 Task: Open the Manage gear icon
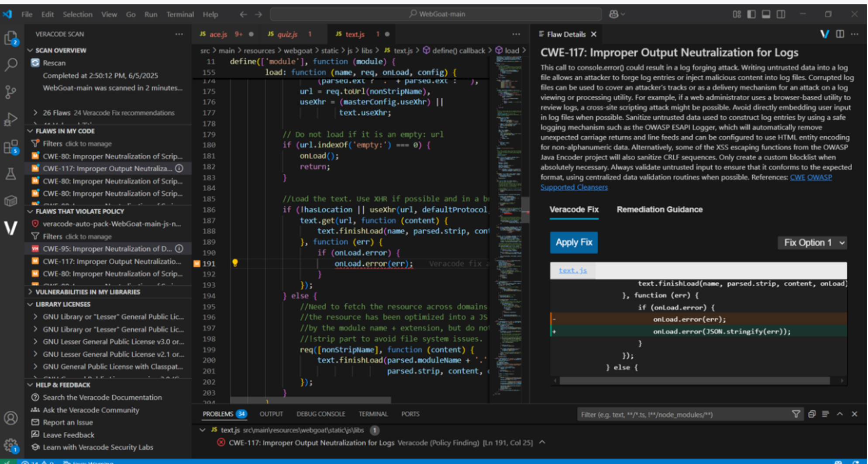[11, 445]
